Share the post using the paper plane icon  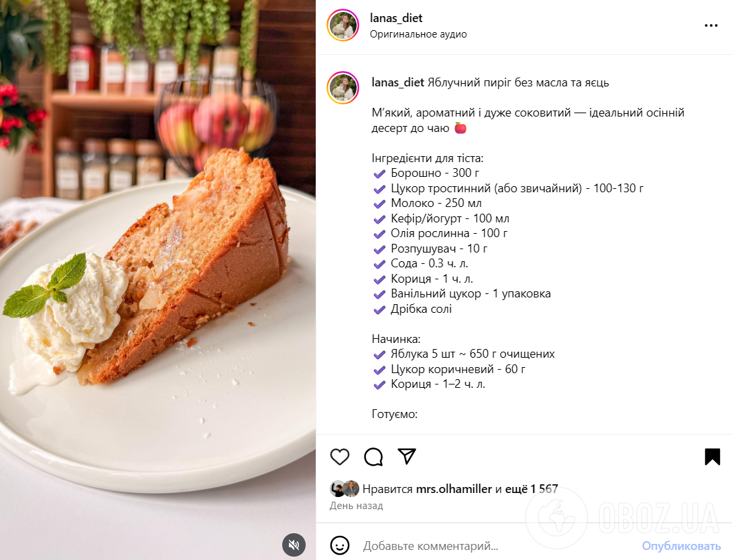[x=407, y=456]
